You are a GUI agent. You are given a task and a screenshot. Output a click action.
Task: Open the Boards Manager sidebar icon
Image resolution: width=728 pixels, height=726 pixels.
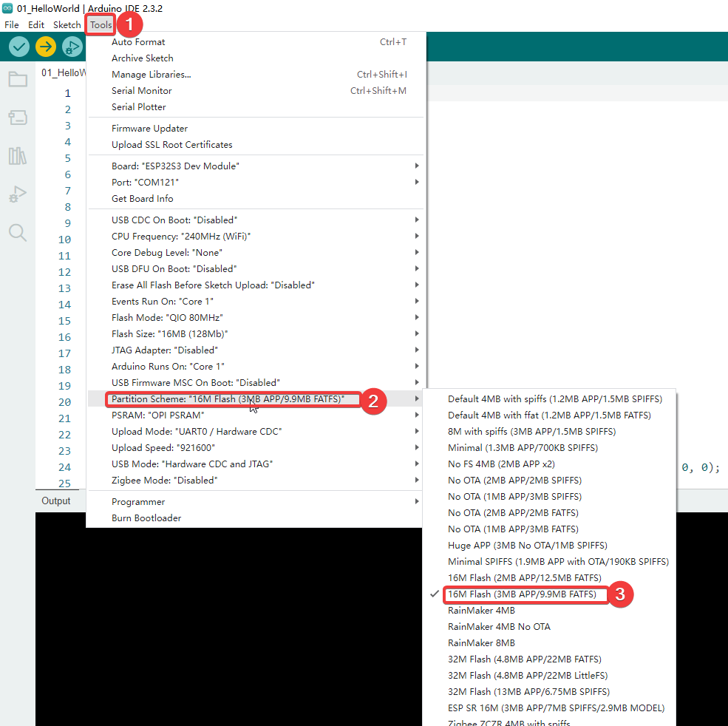click(x=18, y=117)
